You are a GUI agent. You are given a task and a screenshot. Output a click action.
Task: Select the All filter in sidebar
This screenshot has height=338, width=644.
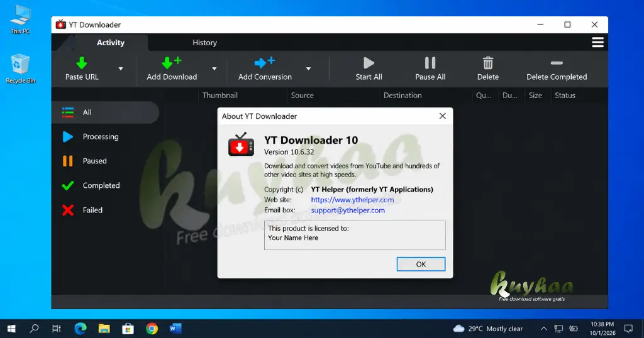click(105, 112)
